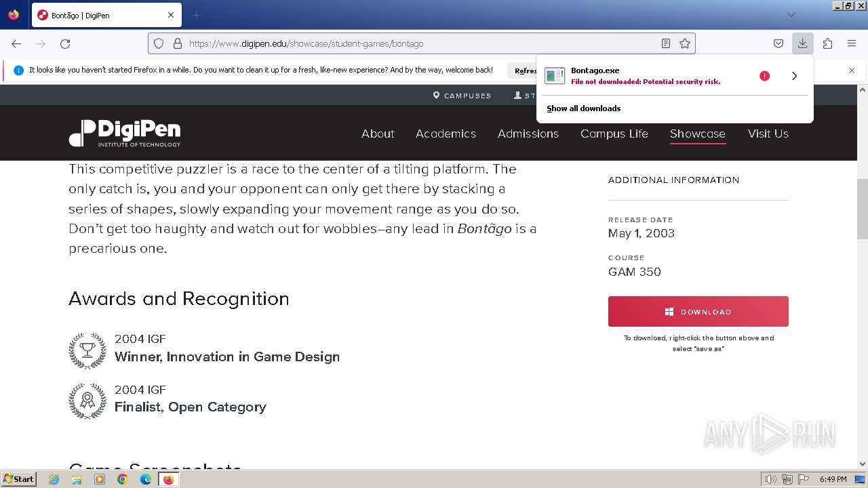Open the extensions puzzle icon
Image resolution: width=868 pixels, height=488 pixels.
tap(827, 43)
